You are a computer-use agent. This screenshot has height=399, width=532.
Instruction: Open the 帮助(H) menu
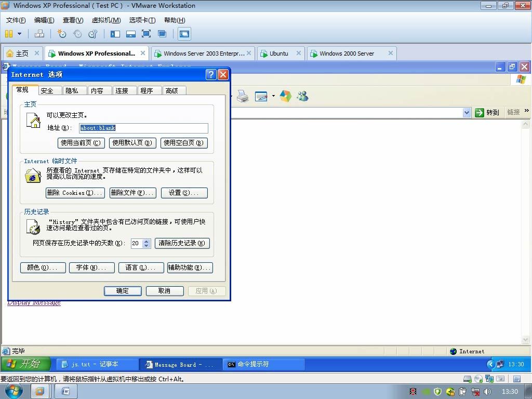pyautogui.click(x=175, y=20)
